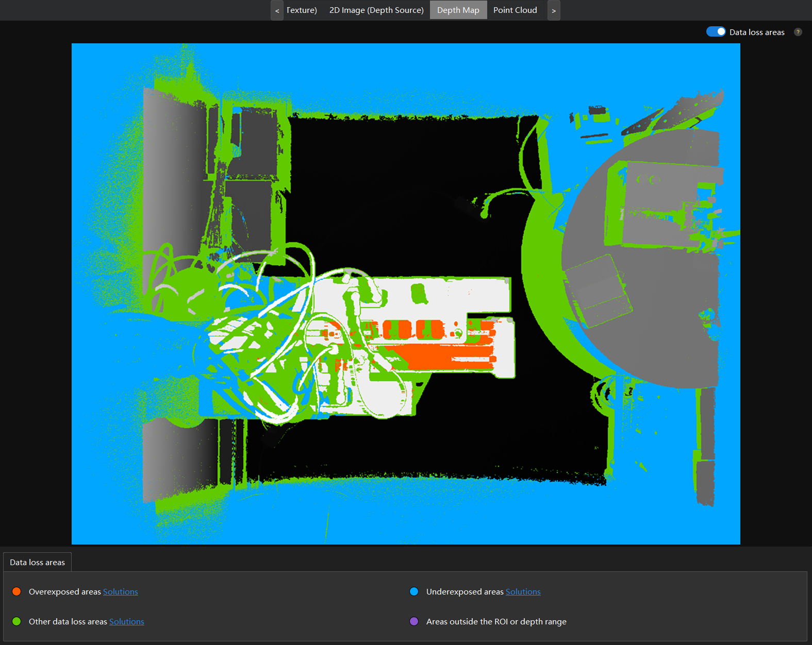
Task: Open Solutions link for Overexposed areas
Action: tap(120, 591)
